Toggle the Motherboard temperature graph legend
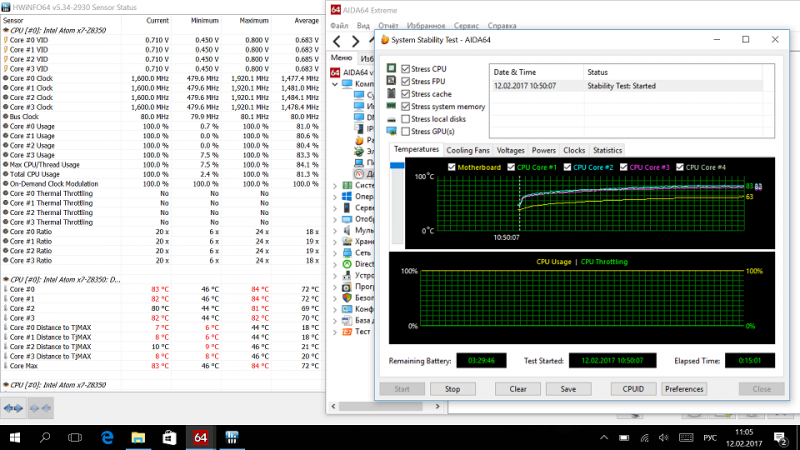 453,167
